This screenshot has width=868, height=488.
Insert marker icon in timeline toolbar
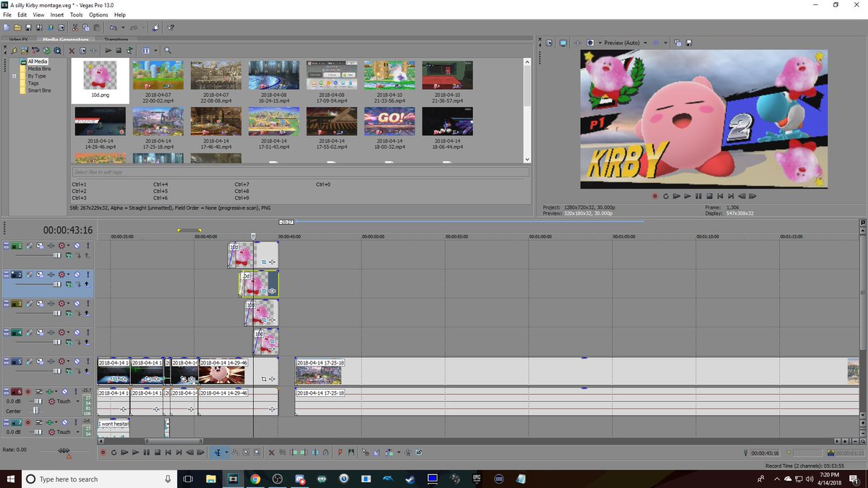340,453
